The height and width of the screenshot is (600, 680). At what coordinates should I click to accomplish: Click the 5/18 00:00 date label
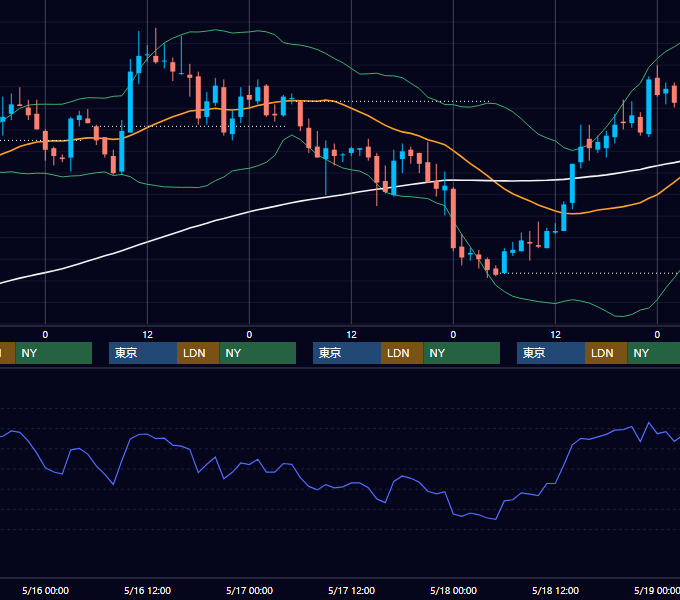pos(453,590)
